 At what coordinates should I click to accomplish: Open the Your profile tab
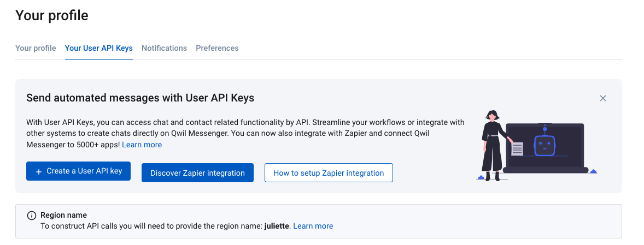[x=36, y=48]
